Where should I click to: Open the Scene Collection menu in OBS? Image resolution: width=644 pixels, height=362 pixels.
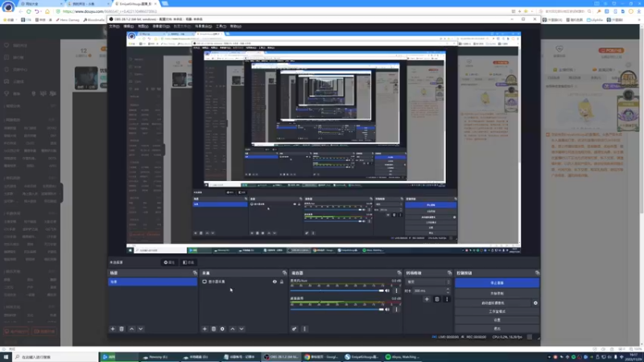click(x=204, y=27)
